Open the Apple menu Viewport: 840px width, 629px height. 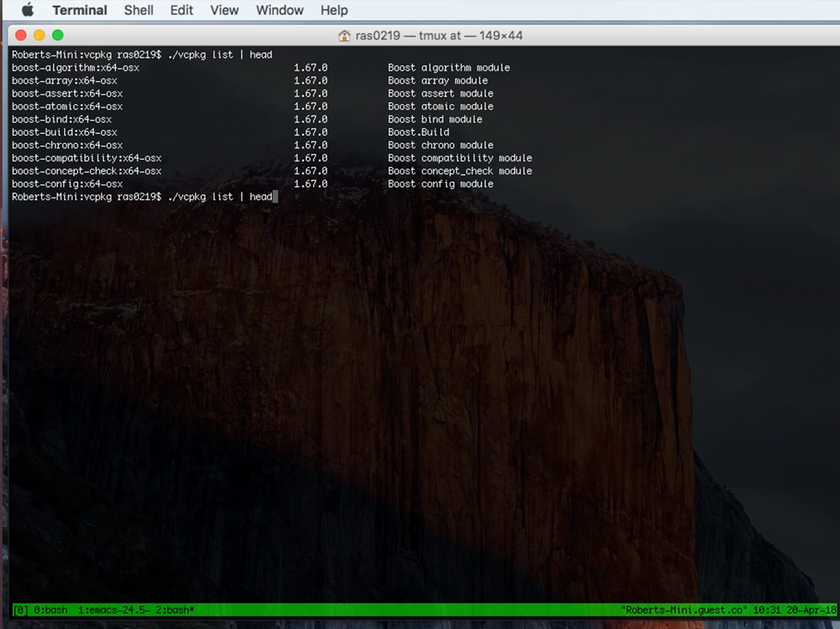(28, 10)
